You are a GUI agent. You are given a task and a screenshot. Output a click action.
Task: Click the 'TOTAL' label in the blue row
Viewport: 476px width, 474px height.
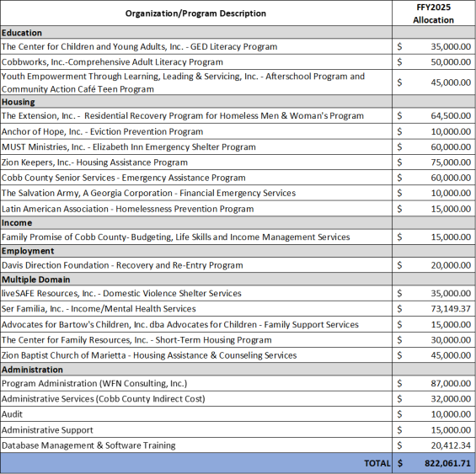(377, 463)
